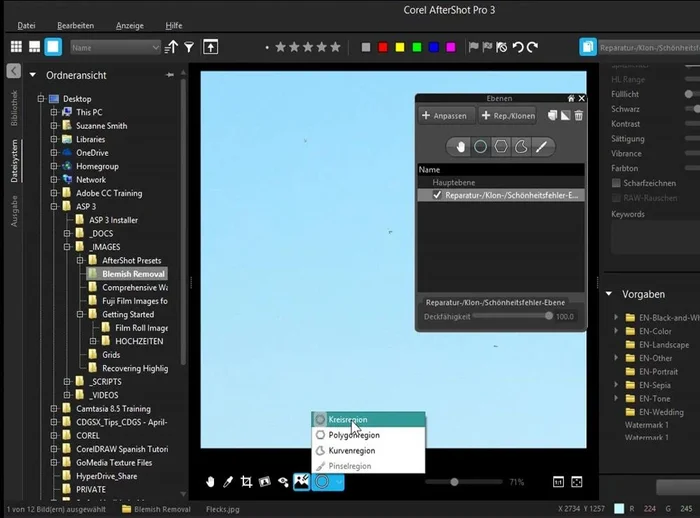Image resolution: width=700 pixels, height=518 pixels.
Task: Open the Bearbeiten menu
Action: [76, 24]
